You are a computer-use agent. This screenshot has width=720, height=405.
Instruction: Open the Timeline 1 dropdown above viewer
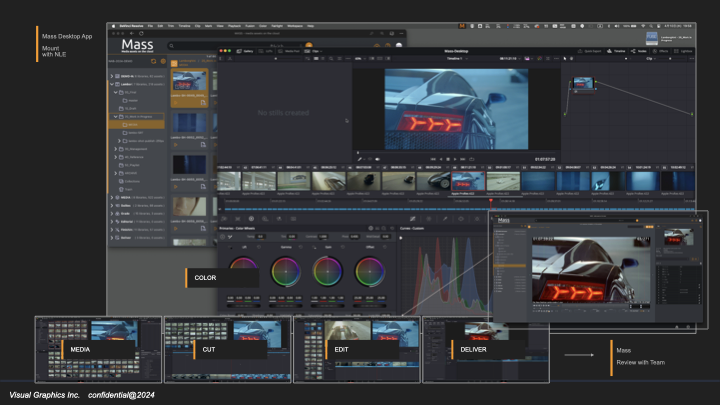coord(457,59)
